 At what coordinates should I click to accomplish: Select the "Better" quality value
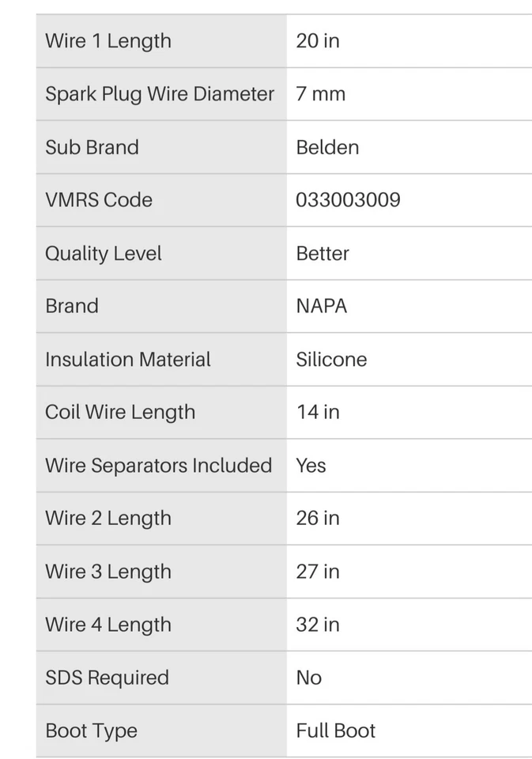(323, 254)
